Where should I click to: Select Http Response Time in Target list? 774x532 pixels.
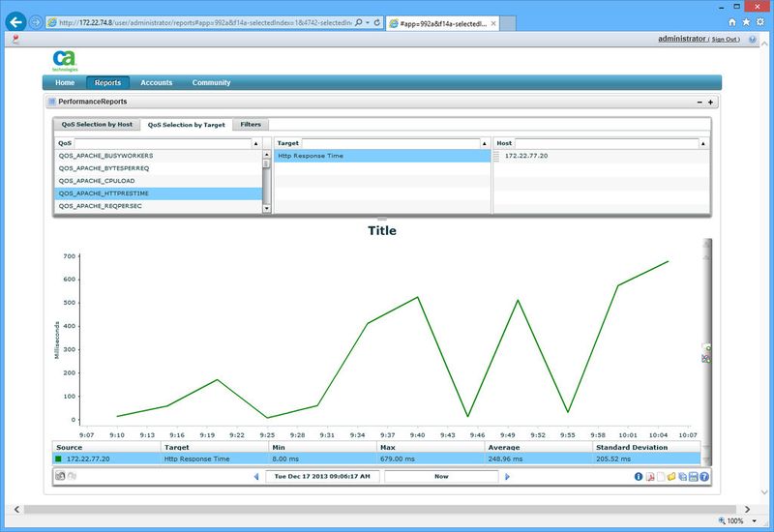[x=382, y=156]
